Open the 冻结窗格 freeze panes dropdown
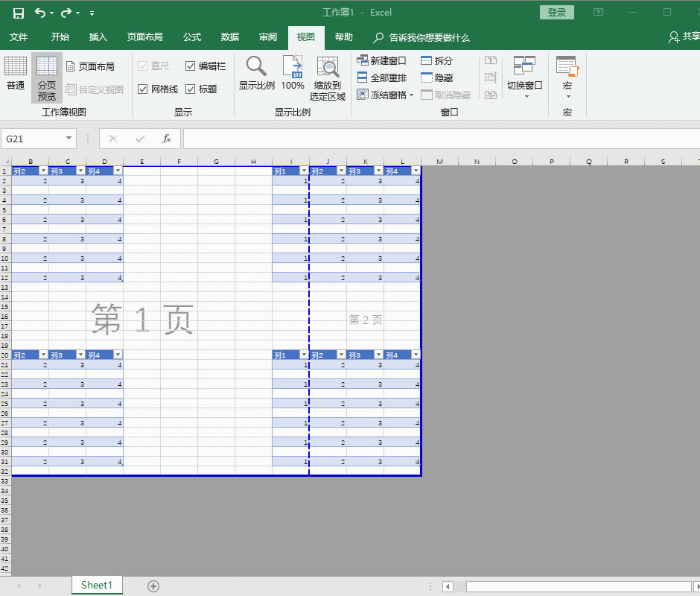 pos(384,95)
